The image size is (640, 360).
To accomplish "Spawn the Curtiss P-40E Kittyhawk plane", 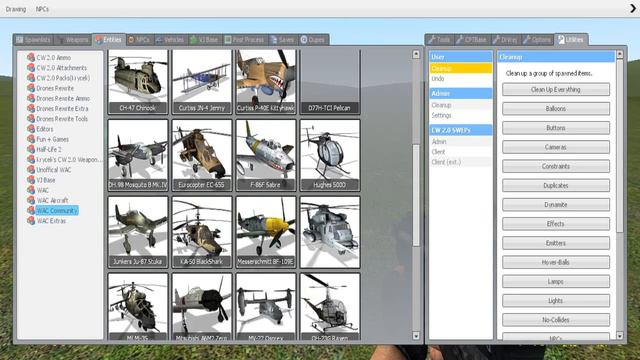I will pos(266,82).
